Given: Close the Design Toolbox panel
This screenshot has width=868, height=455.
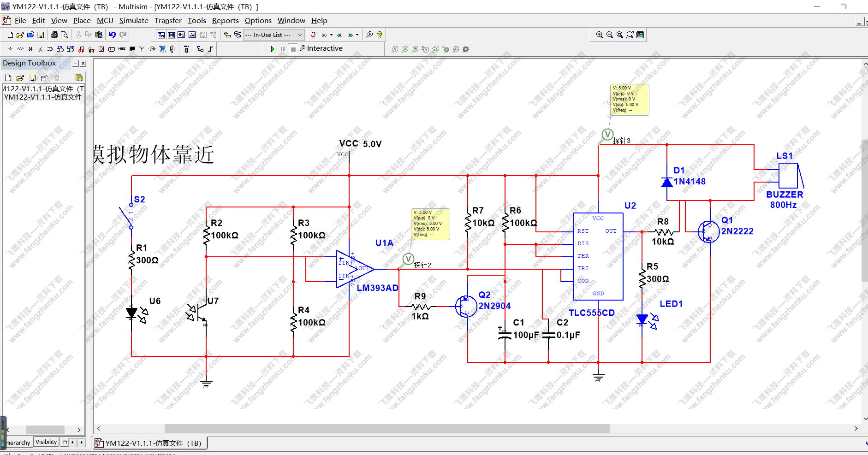Looking at the screenshot, I should click(x=83, y=64).
